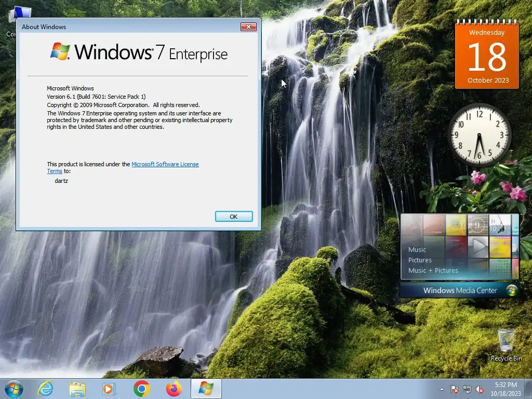Viewport: 532px width, 399px height.
Task: Click the analog clock gadget
Action: point(480,136)
